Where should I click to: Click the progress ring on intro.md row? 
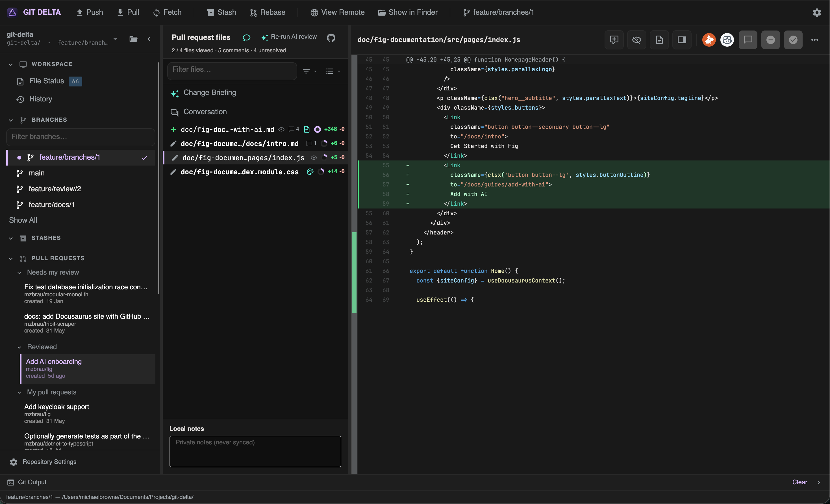click(x=324, y=144)
